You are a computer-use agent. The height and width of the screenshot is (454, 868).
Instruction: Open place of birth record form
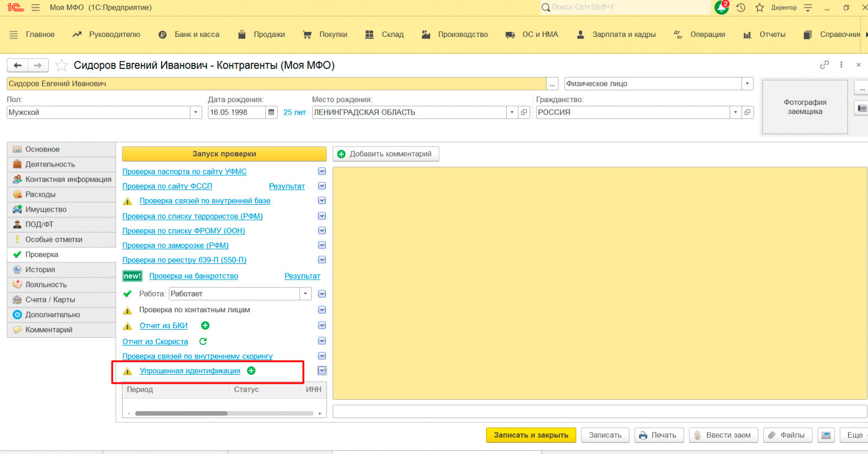pos(524,112)
